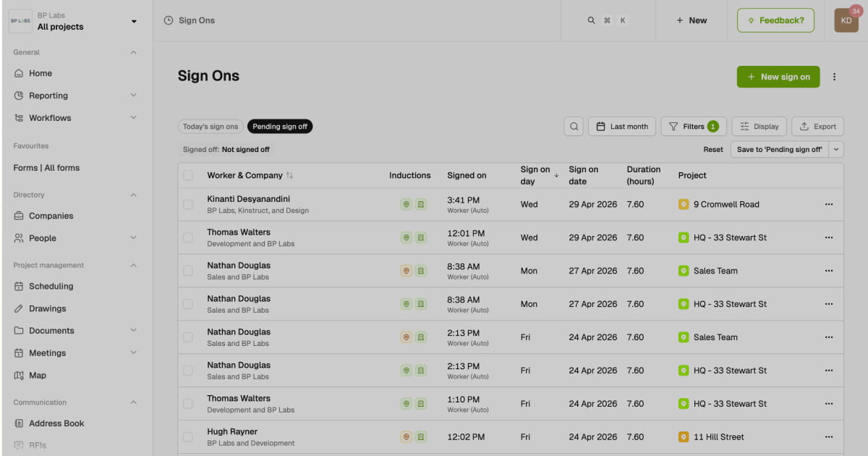The image size is (868, 456).
Task: Open the Save view dropdown arrow
Action: coord(836,150)
